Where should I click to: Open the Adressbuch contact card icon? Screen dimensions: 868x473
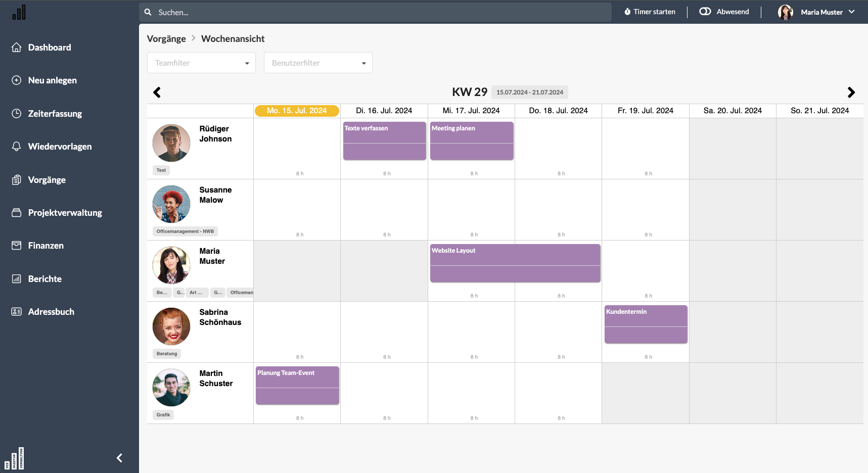pyautogui.click(x=17, y=312)
